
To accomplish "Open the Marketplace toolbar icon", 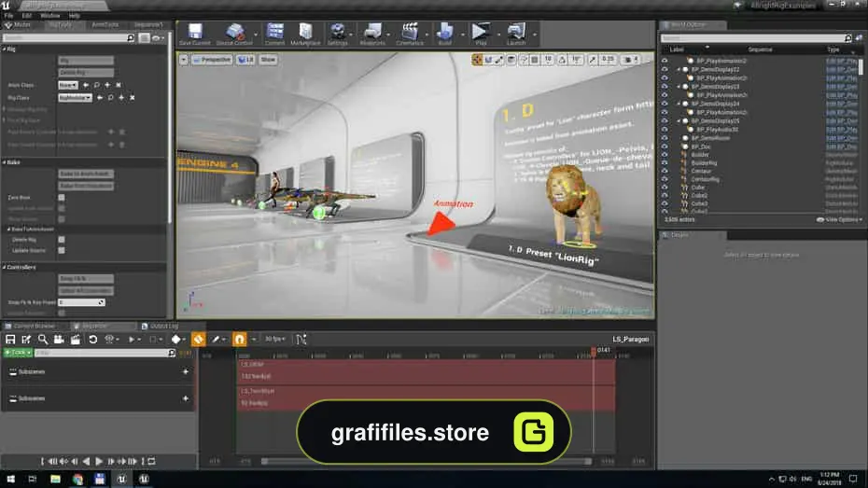I will coord(305,34).
